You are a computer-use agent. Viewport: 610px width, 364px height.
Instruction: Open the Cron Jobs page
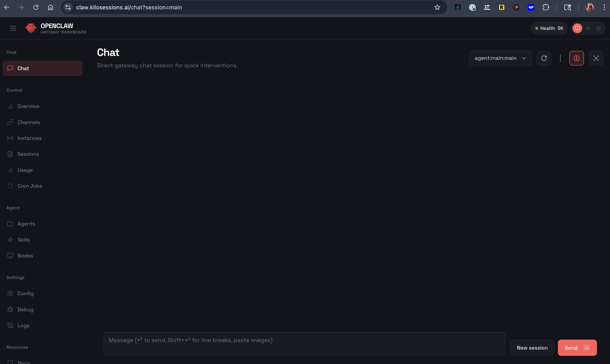[x=30, y=186]
